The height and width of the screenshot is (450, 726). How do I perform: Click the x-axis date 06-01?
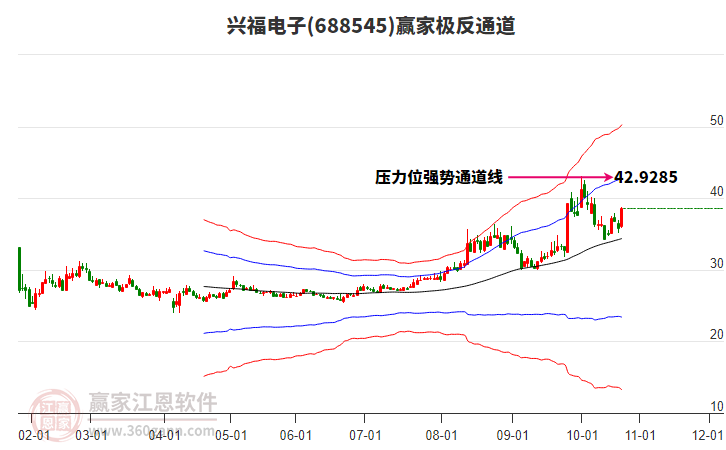tap(295, 435)
